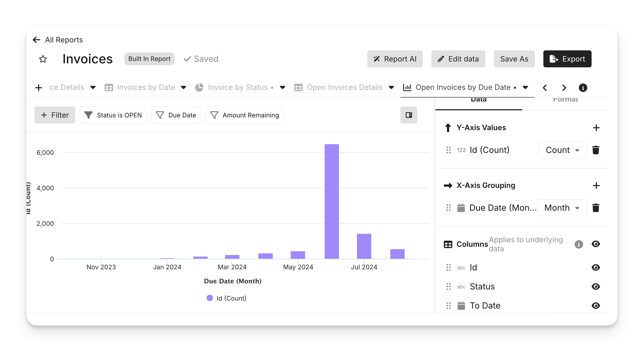Hide the Id column visibility
The width and height of the screenshot is (644, 352).
tap(596, 267)
